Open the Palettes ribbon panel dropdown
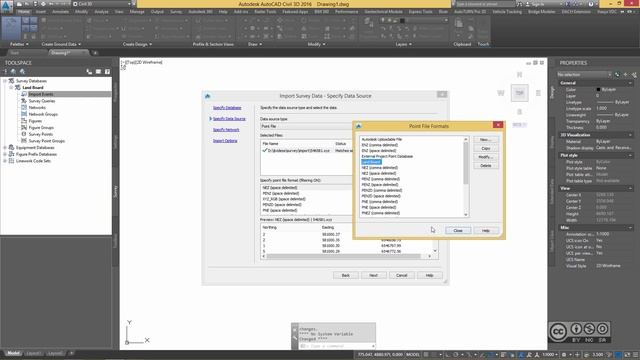The height and width of the screenshot is (360, 640). point(19,44)
